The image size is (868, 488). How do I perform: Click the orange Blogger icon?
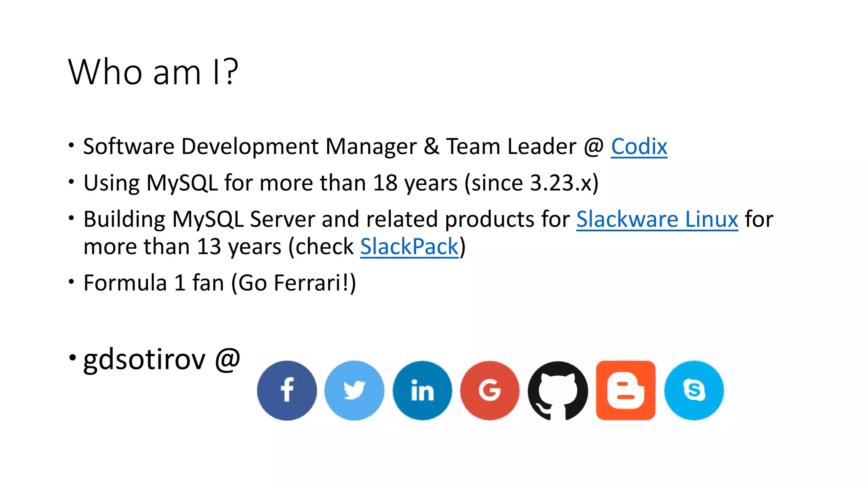pyautogui.click(x=626, y=390)
